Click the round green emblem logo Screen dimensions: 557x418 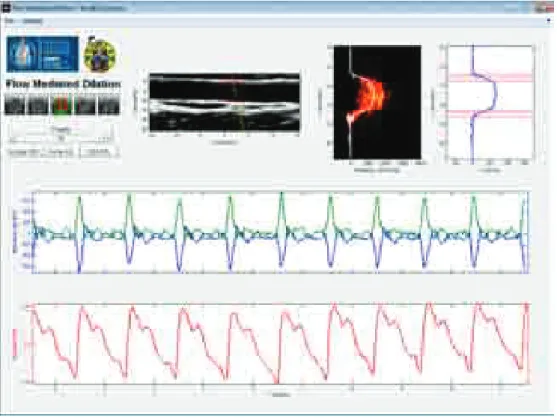click(x=100, y=55)
